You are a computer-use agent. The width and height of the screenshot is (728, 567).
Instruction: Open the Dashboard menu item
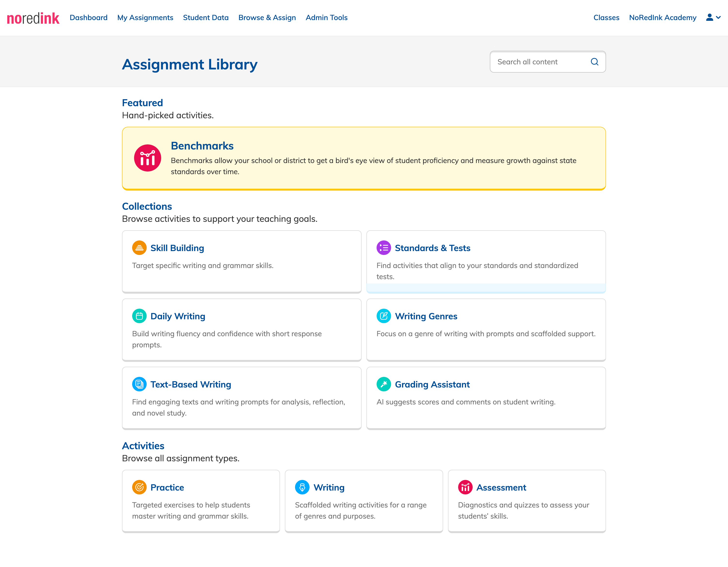coord(88,17)
